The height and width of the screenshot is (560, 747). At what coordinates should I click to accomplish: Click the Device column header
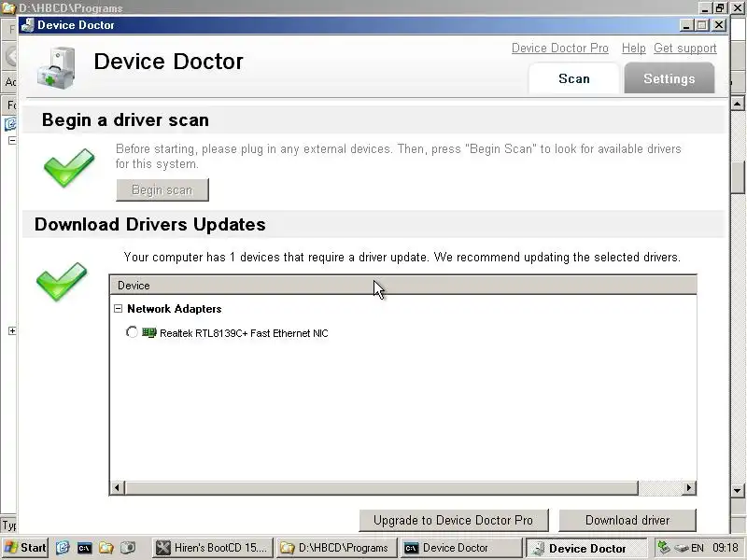tap(403, 286)
